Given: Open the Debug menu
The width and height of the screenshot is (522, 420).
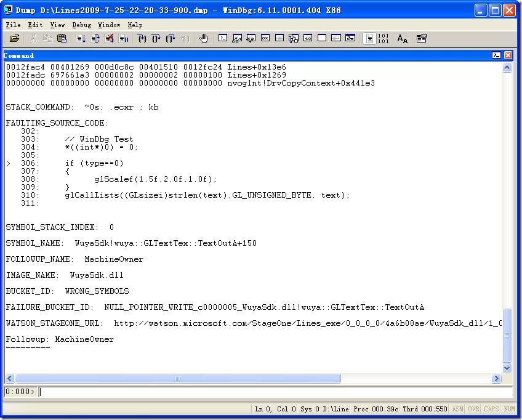Looking at the screenshot, I should tap(81, 25).
